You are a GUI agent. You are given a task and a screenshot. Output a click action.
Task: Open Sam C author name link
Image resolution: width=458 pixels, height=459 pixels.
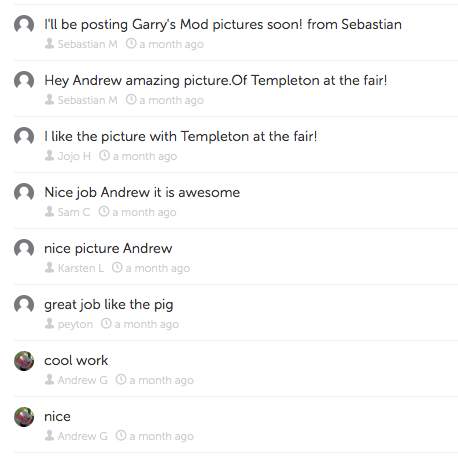[74, 212]
